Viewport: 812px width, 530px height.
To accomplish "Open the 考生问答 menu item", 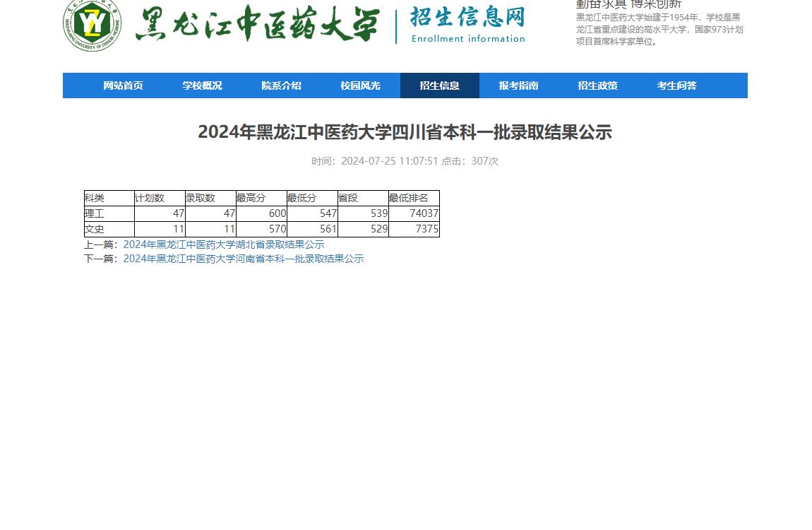I will click(x=676, y=86).
